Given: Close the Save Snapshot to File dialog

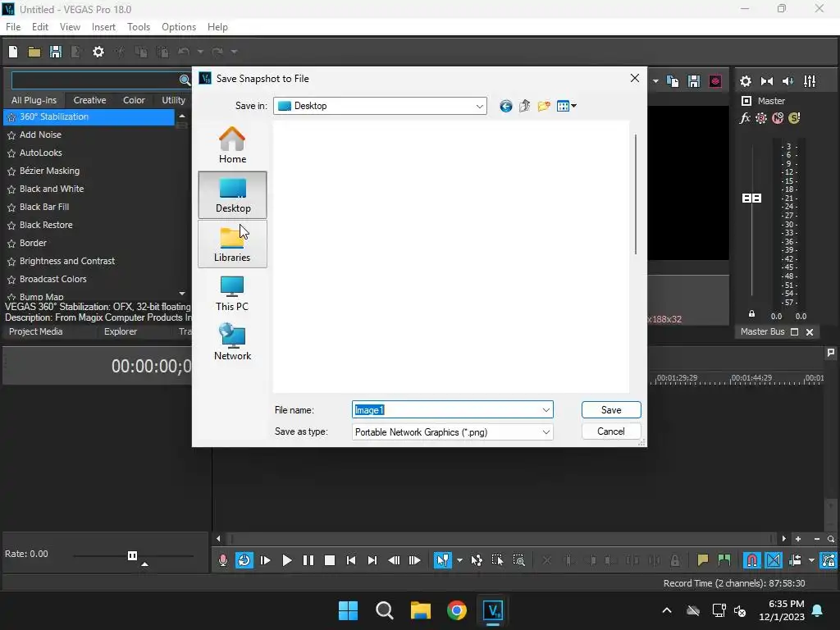Looking at the screenshot, I should 635,78.
